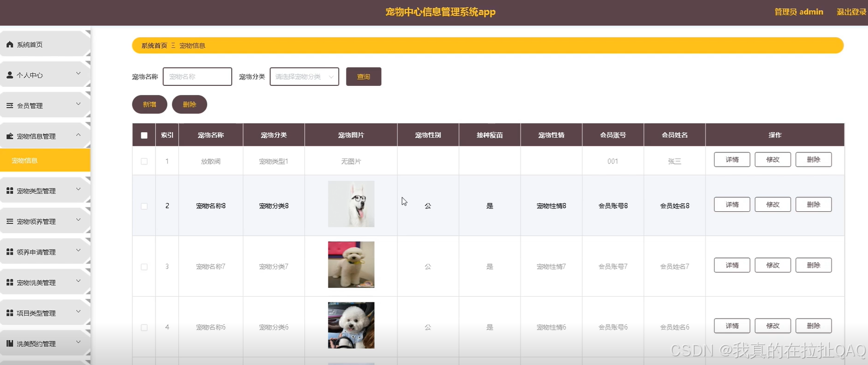Click the 删除 batch delete button

point(189,104)
